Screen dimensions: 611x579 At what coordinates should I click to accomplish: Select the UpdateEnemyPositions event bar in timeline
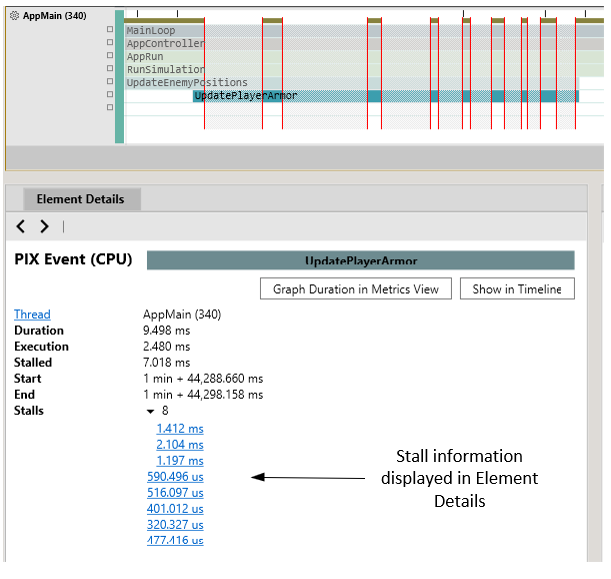352,83
